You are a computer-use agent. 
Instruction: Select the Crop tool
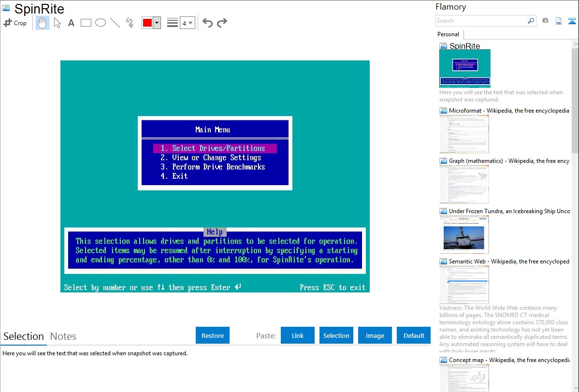[x=15, y=23]
